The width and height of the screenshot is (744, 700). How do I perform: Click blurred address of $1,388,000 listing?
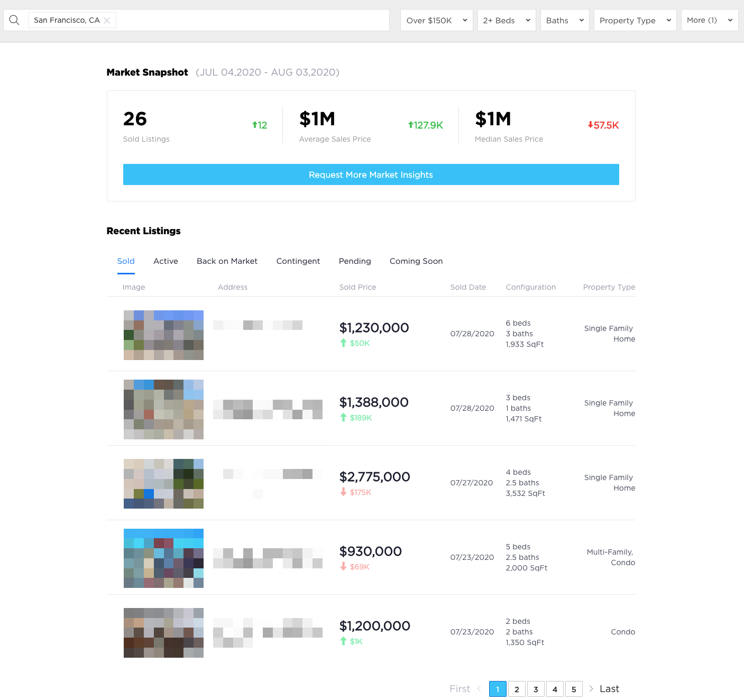(268, 410)
